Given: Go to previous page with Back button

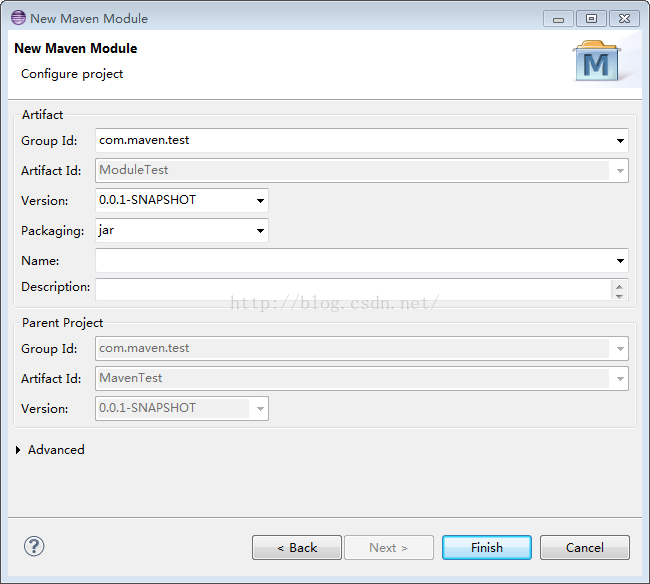Looking at the screenshot, I should click(297, 548).
